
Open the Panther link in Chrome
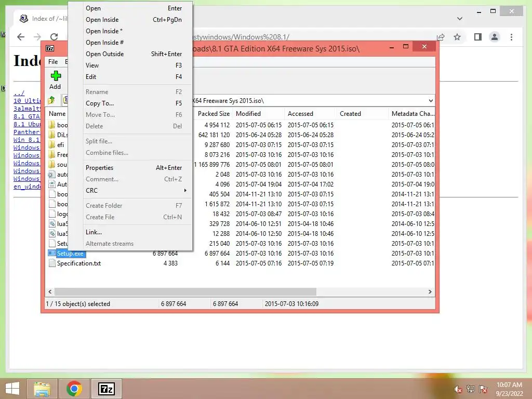point(26,131)
